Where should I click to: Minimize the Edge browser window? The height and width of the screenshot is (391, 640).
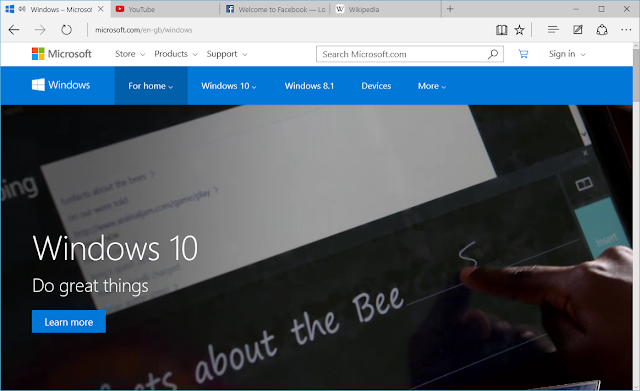coord(576,9)
